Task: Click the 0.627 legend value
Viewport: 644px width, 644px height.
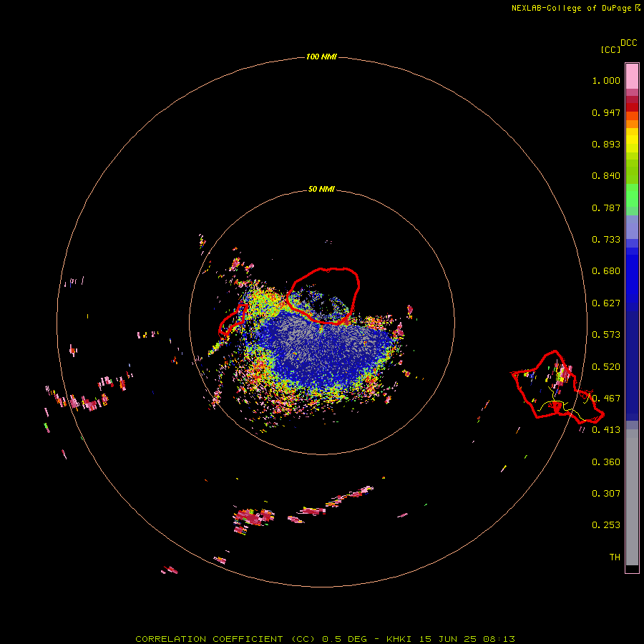Action: click(x=606, y=303)
